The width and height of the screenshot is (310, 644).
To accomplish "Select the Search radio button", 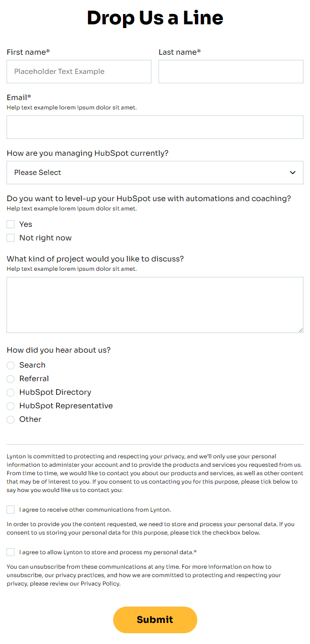I will [x=11, y=365].
